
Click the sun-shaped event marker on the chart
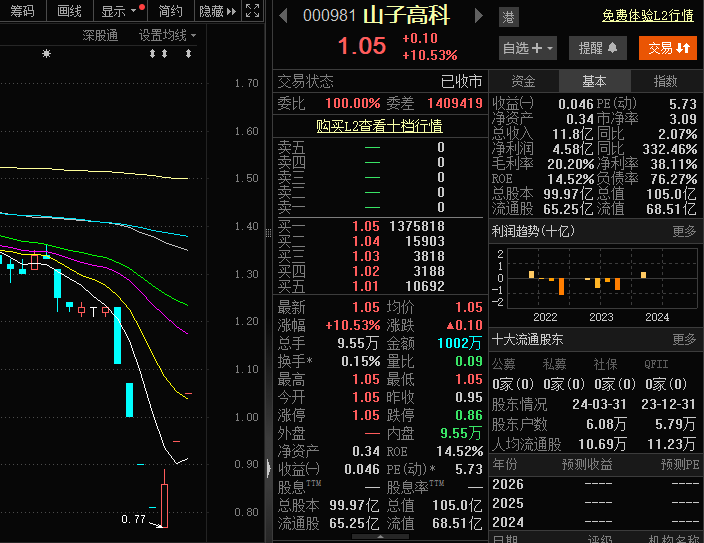click(46, 54)
